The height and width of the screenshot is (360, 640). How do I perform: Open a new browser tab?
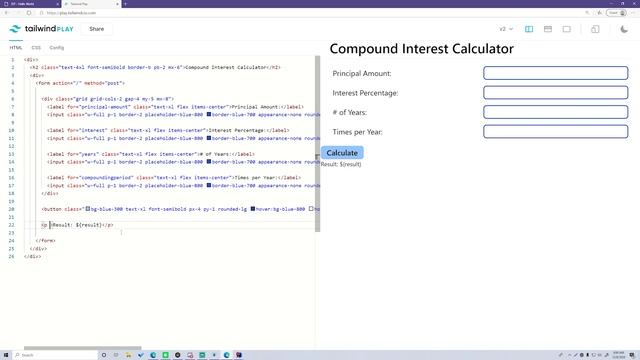(125, 4)
